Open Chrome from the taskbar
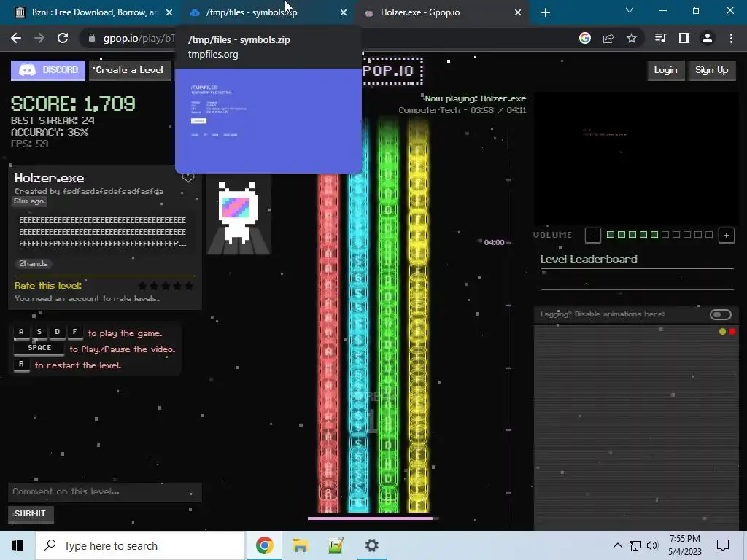Viewport: 747px width, 560px height. point(264,545)
